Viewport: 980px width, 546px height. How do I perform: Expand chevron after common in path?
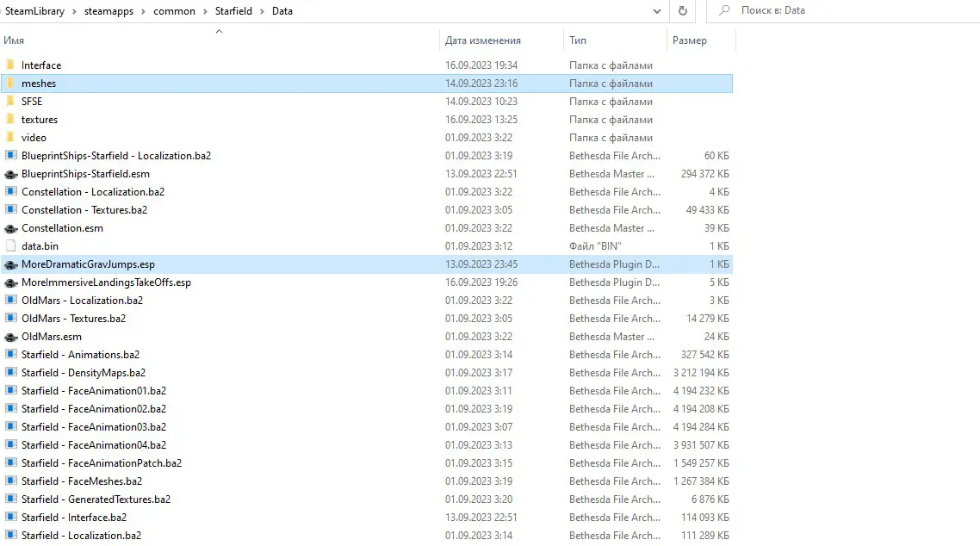tap(205, 11)
